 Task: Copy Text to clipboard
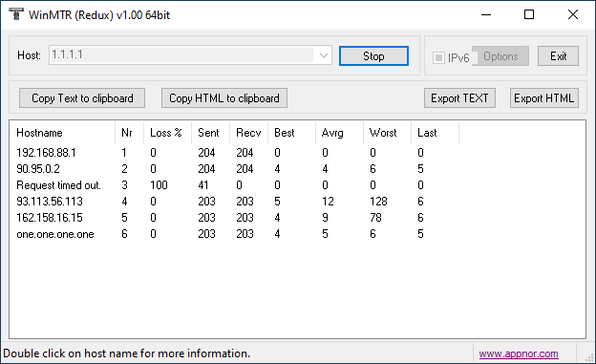[x=82, y=98]
